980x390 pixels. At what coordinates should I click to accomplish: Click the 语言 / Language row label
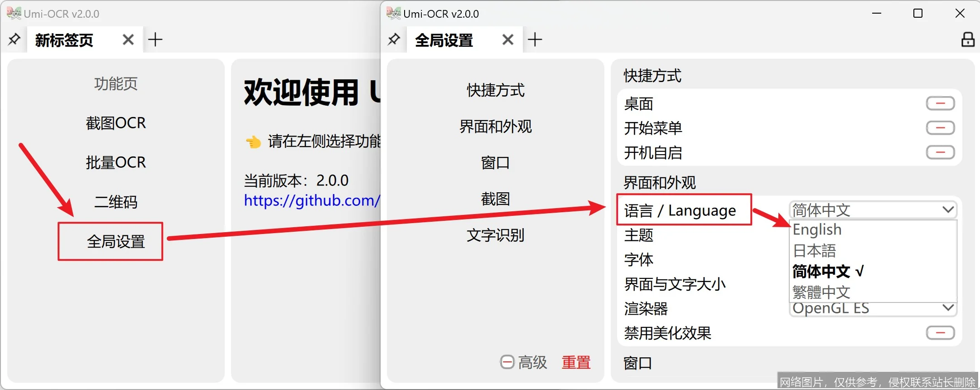coord(680,210)
